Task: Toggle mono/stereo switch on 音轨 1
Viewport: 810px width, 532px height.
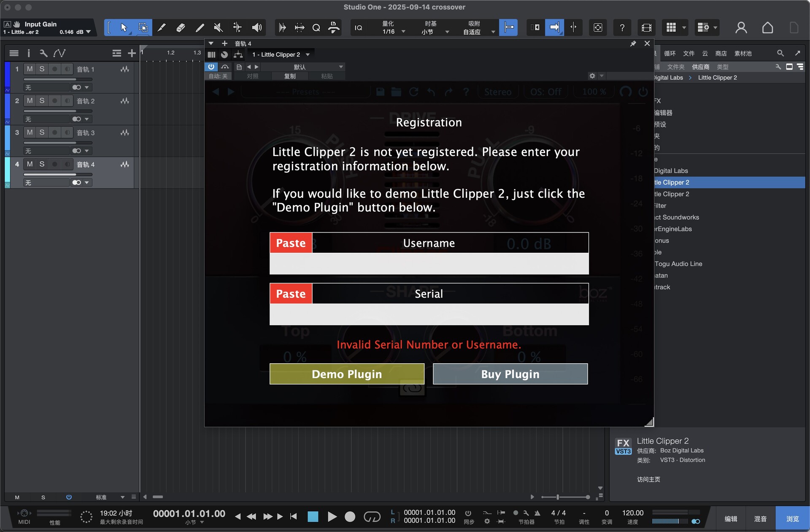Action: (x=76, y=87)
